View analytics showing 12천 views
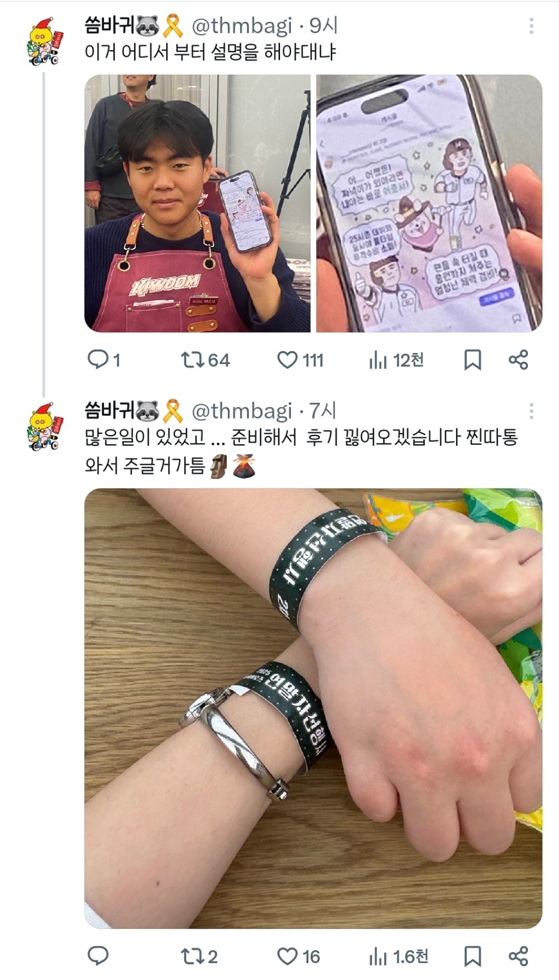This screenshot has width=559, height=980. pyautogui.click(x=396, y=360)
